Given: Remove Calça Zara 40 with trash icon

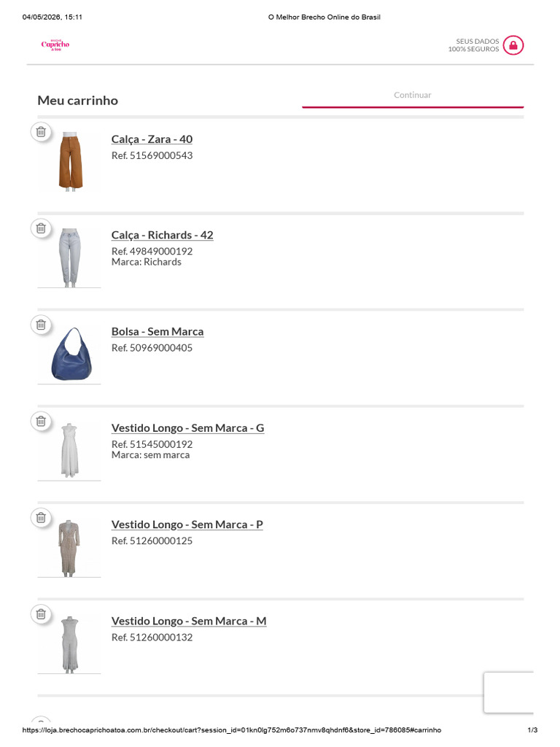Looking at the screenshot, I should (41, 131).
